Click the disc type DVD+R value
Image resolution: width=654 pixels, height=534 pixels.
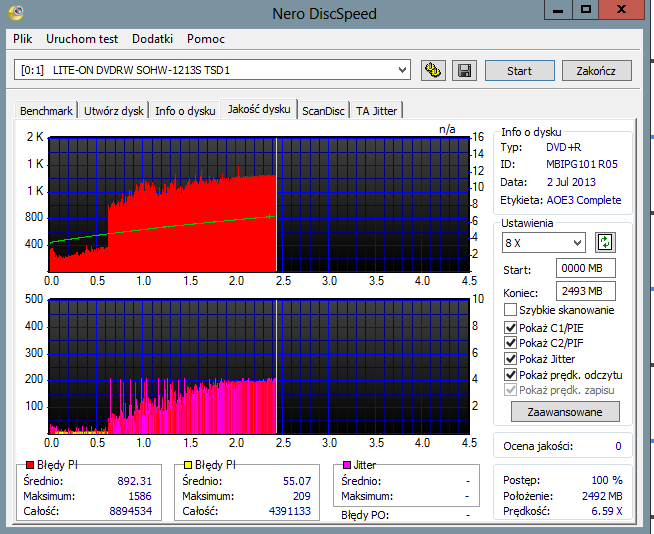pos(563,147)
